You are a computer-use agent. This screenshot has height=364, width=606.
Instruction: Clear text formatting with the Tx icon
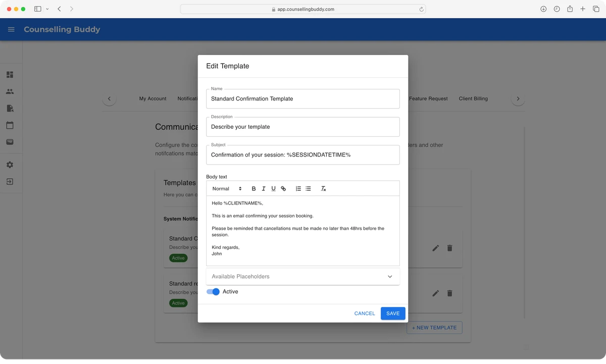coord(324,189)
